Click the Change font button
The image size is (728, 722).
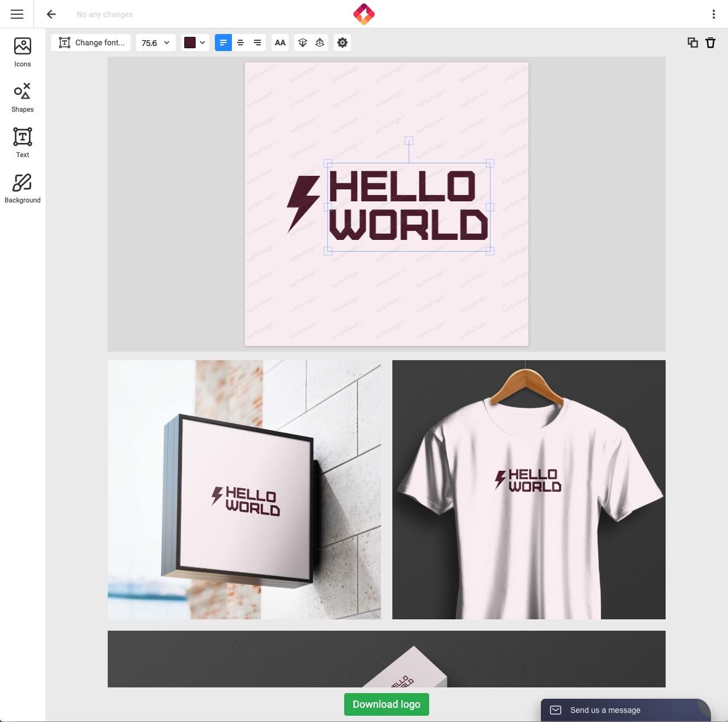point(91,43)
